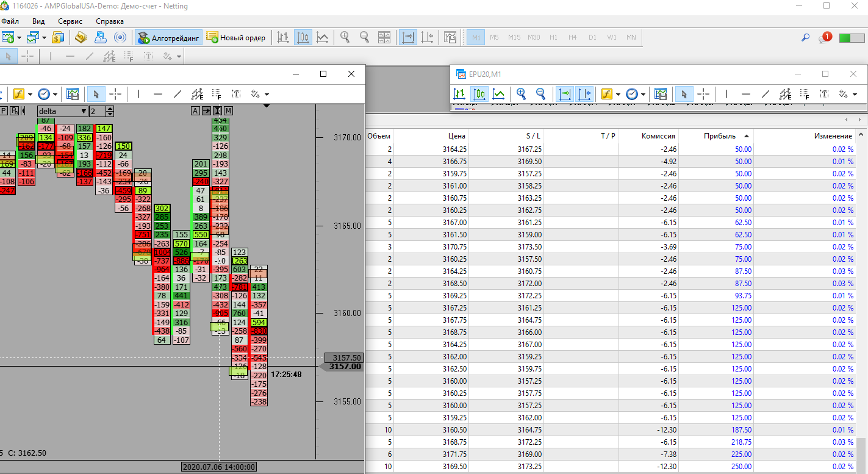Select Fibonacci tool in the EPU20,M1 window
Screen dimensions: 868x474
(x=805, y=94)
